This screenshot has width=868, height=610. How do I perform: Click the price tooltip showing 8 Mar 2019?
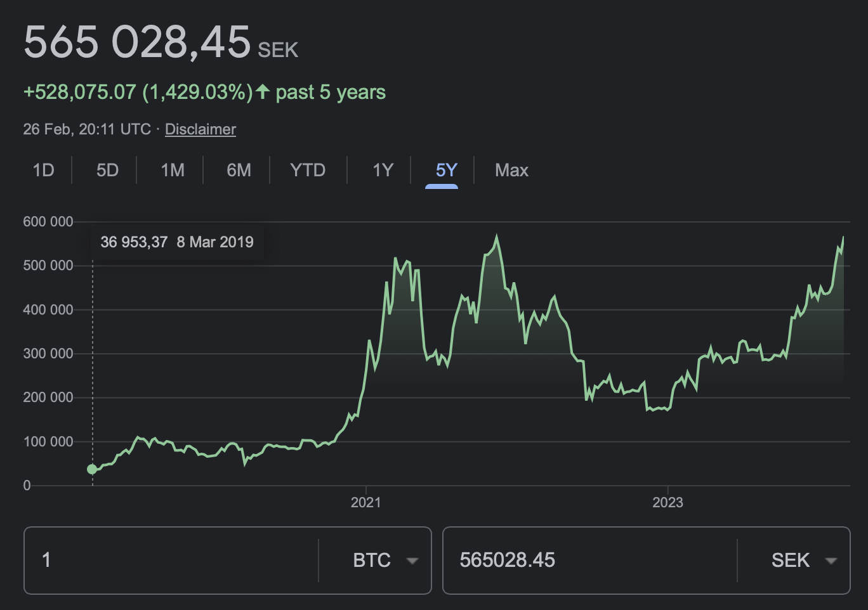(177, 242)
